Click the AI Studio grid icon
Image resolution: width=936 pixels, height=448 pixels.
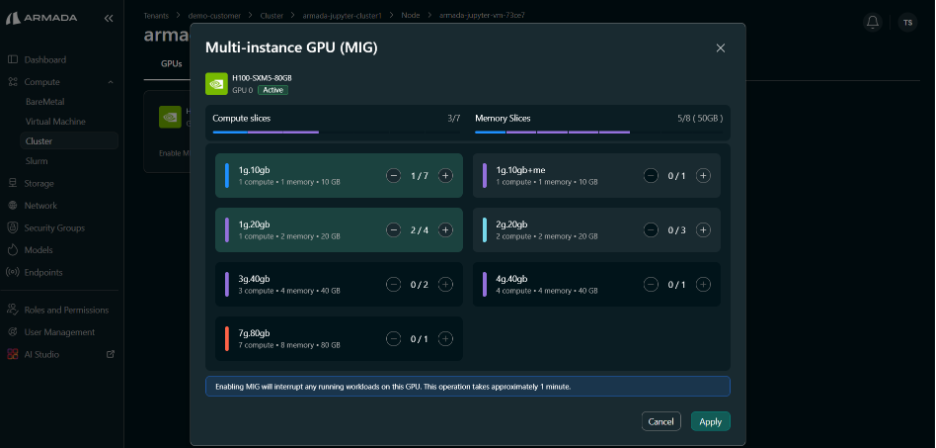[13, 354]
